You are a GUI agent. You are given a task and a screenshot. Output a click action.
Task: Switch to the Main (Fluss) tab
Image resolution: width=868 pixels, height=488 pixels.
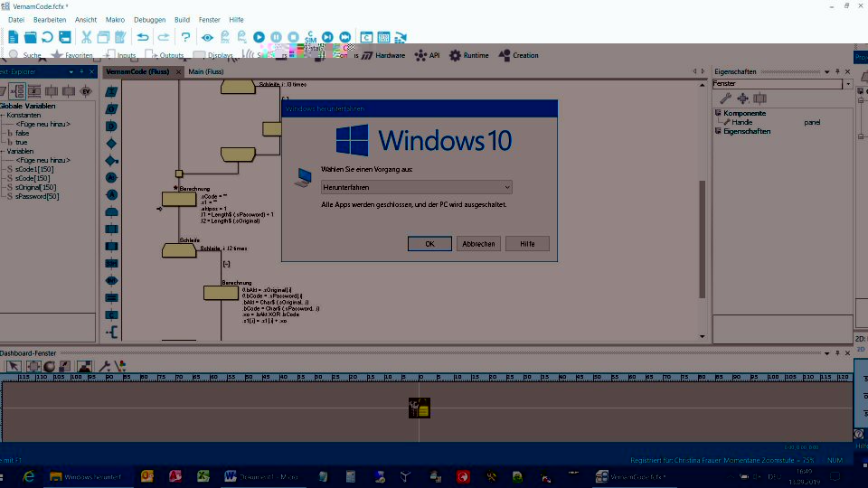coord(206,71)
